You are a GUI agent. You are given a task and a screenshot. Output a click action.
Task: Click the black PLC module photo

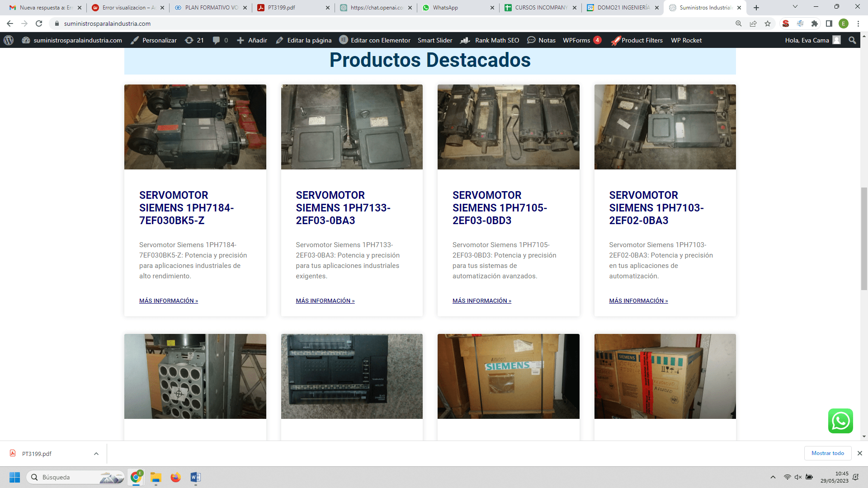click(x=352, y=376)
